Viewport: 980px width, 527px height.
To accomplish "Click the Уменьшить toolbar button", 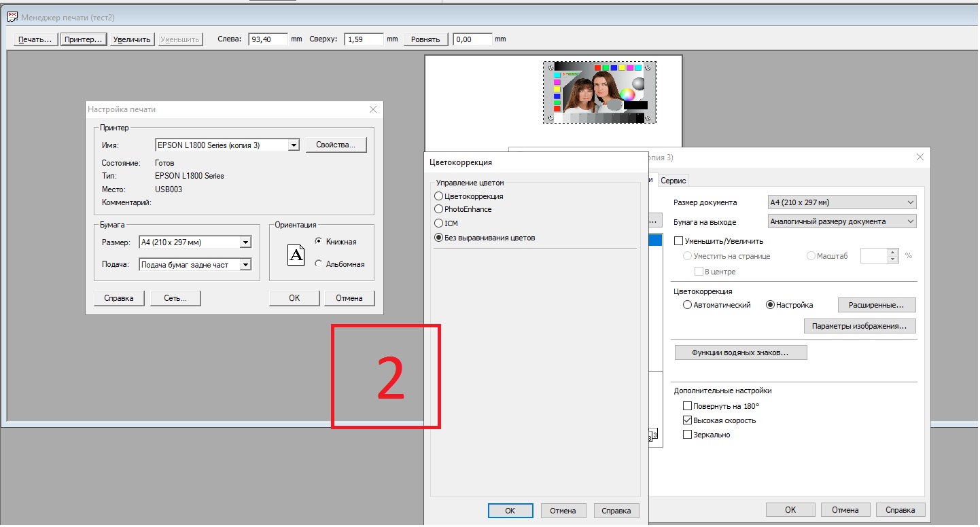I will [x=180, y=39].
